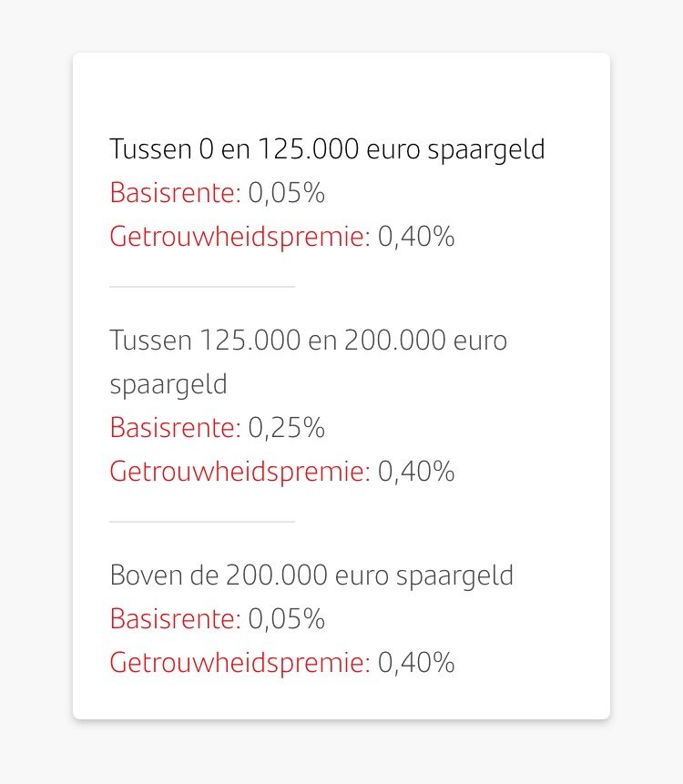683x784 pixels.
Task: Click '125.000' in the first tier heading
Action: click(309, 149)
